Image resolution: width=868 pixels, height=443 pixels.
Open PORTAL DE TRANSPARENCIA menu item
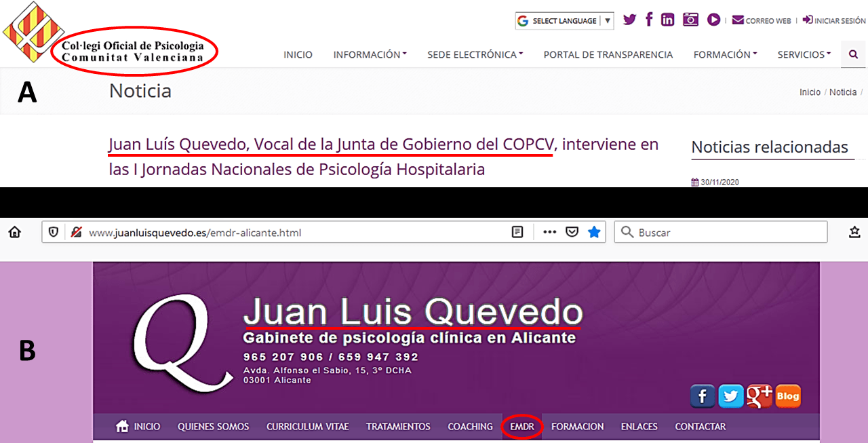(x=608, y=54)
